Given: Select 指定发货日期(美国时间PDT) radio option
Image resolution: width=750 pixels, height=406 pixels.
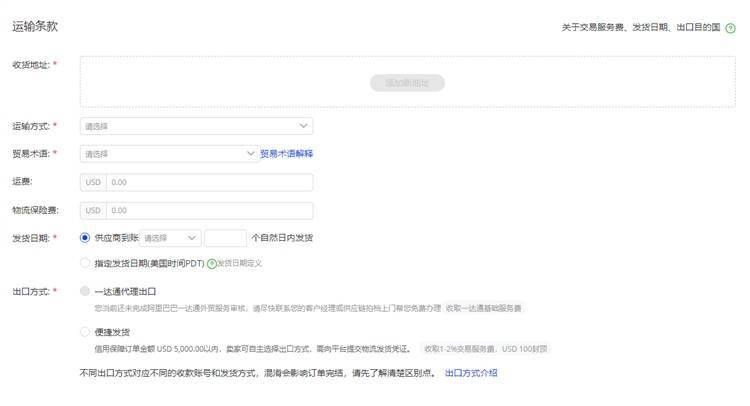Looking at the screenshot, I should pos(85,263).
